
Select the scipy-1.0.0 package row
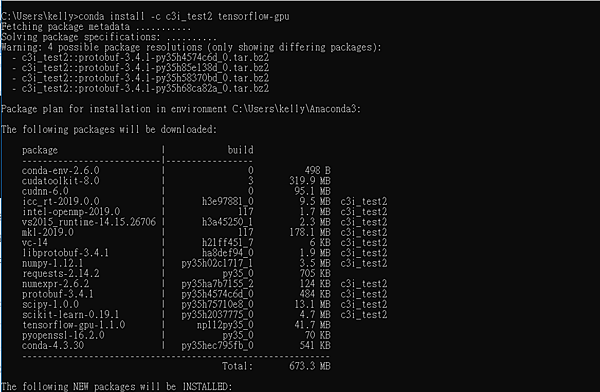(204, 304)
